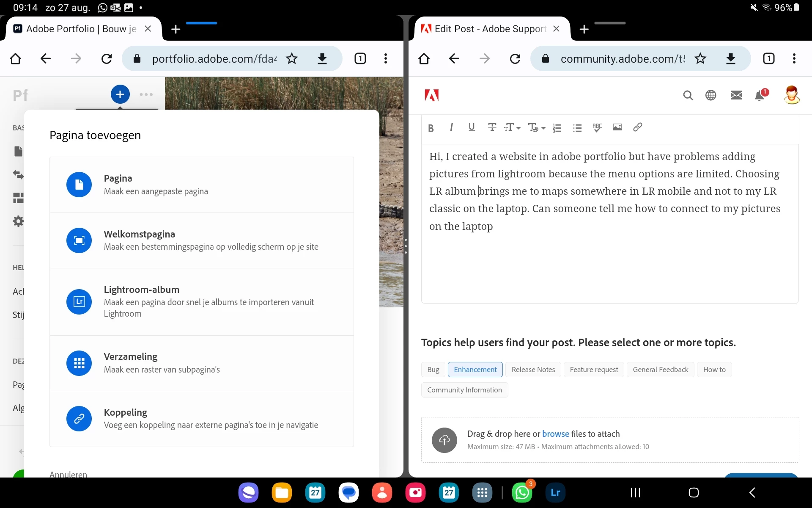Insert an image into the post

point(617,127)
